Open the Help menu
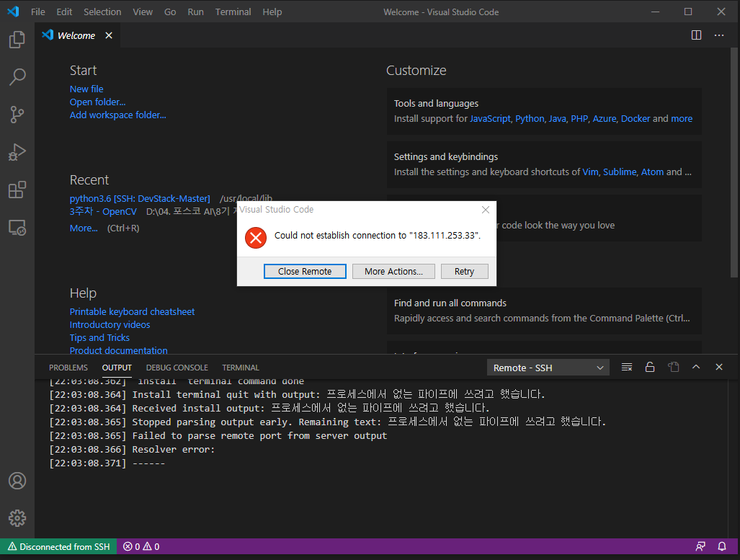This screenshot has height=560, width=740. click(x=272, y=12)
